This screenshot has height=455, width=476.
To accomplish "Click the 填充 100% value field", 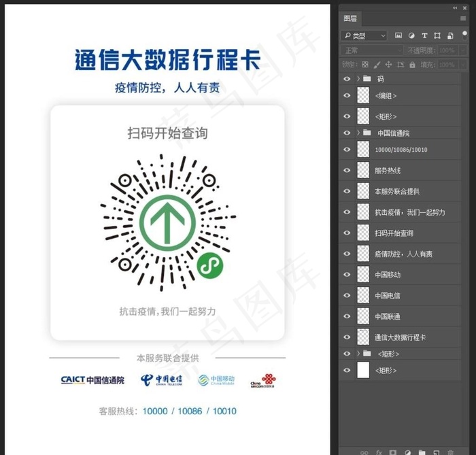I will (x=448, y=65).
